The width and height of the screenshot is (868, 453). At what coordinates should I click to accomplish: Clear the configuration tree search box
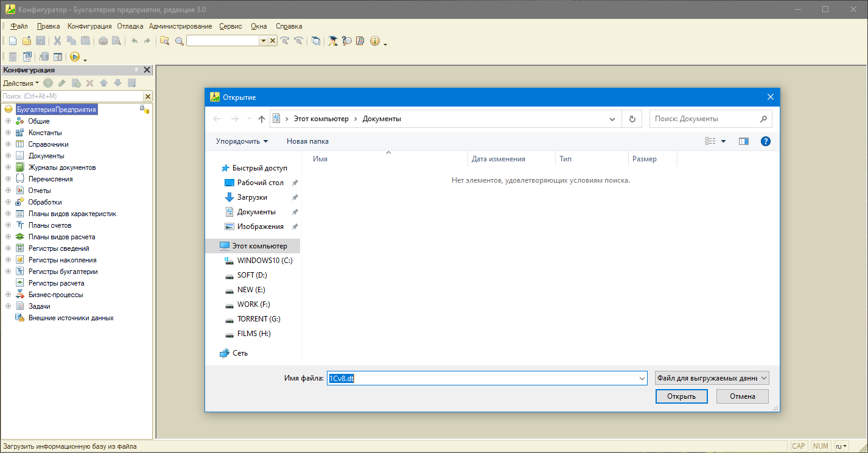(147, 96)
